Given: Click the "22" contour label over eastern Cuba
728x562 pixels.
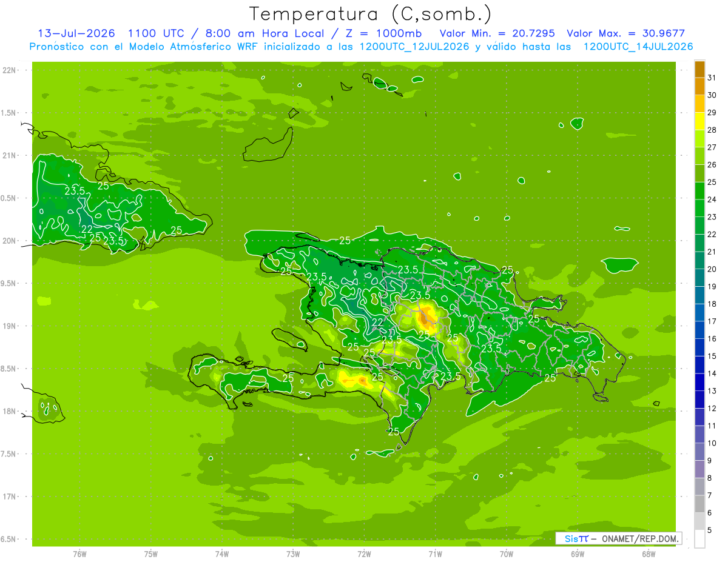Looking at the screenshot, I should (87, 230).
